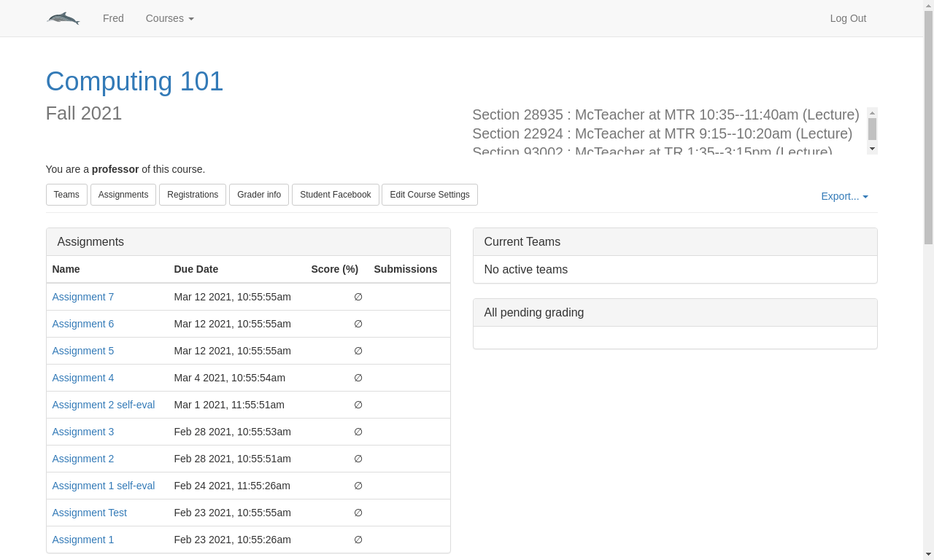Click the Grader info button
The width and height of the screenshot is (934, 560).
259,195
